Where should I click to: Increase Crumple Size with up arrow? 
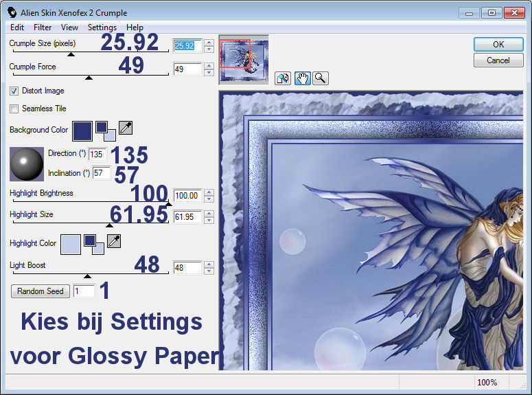click(209, 43)
